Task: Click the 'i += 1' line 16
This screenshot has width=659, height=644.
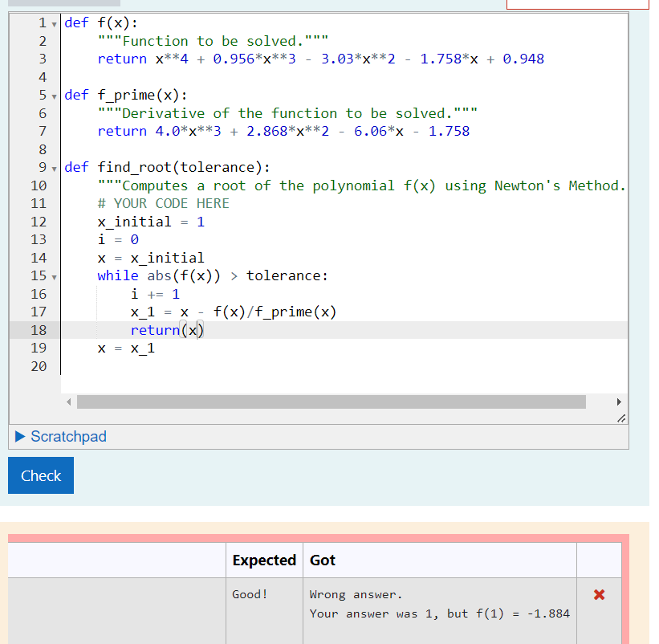Action: (155, 294)
